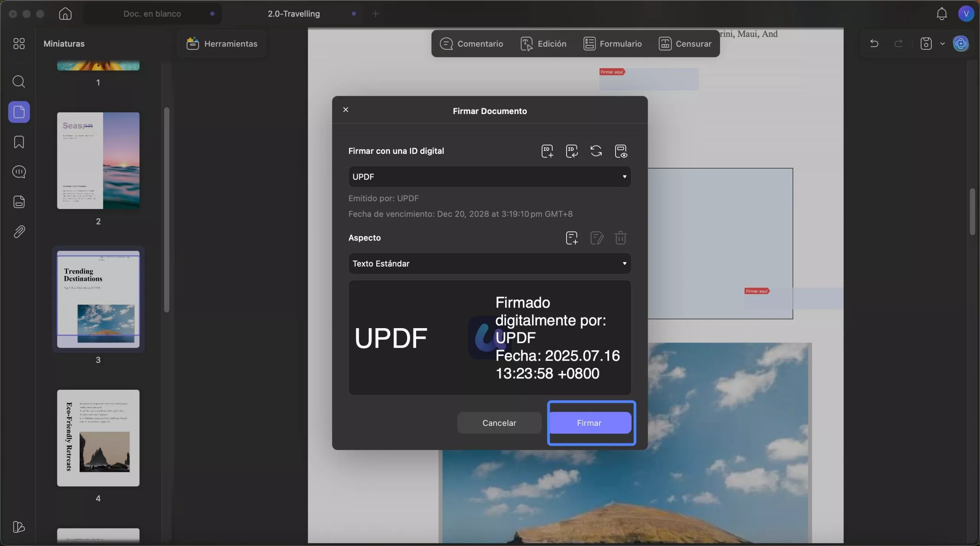
Task: Click the layers icon at the sidebar bottom
Action: pos(19,527)
